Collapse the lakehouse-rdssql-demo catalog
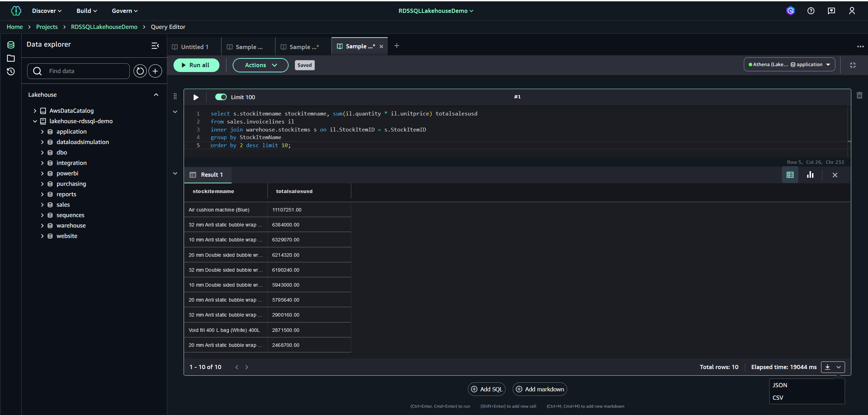The height and width of the screenshot is (415, 868). pyautogui.click(x=35, y=121)
